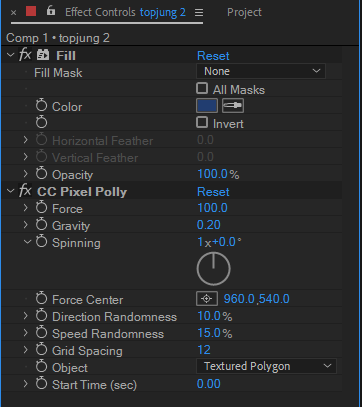This screenshot has width=362, height=407.
Task: Click the Force Center value 540.0
Action: click(x=274, y=299)
